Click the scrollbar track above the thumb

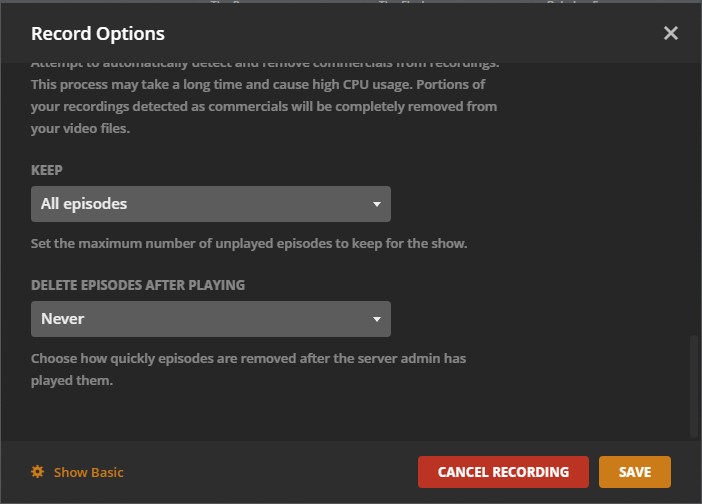point(694,200)
